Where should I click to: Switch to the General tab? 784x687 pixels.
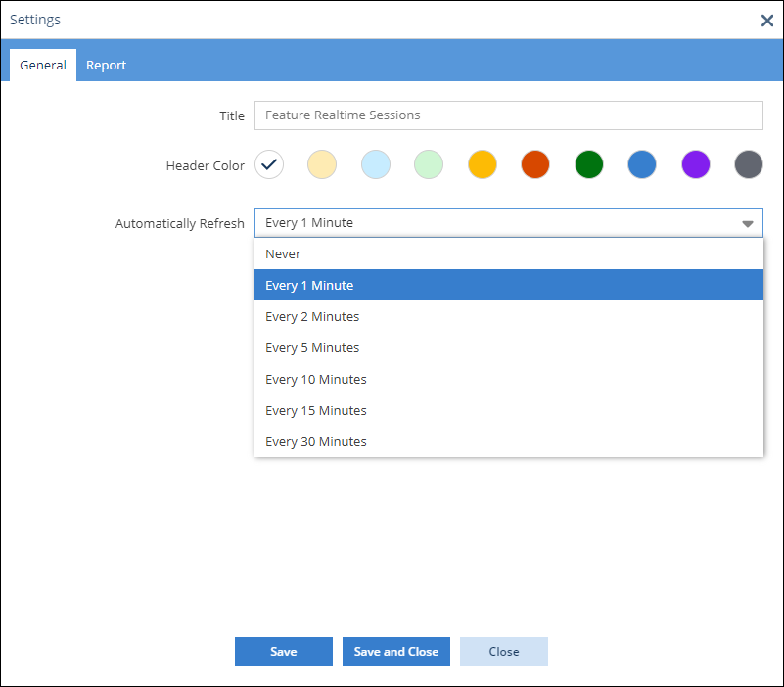pyautogui.click(x=43, y=65)
